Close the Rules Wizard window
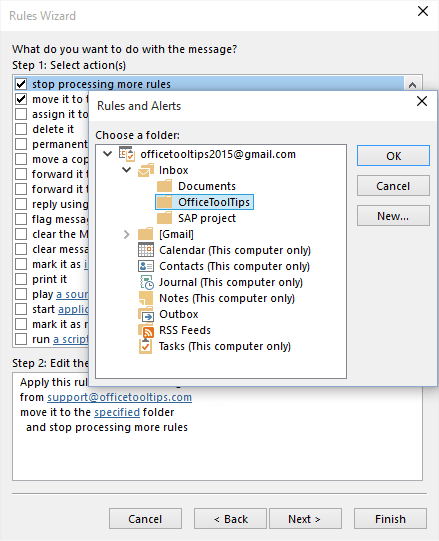This screenshot has width=439, height=541. point(423,11)
